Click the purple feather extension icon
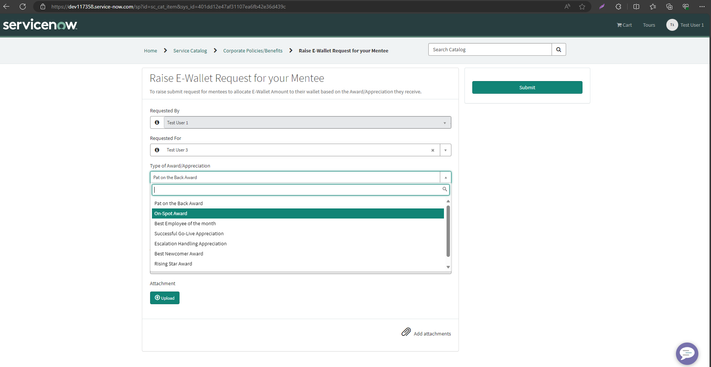This screenshot has width=711, height=367. pyautogui.click(x=602, y=7)
